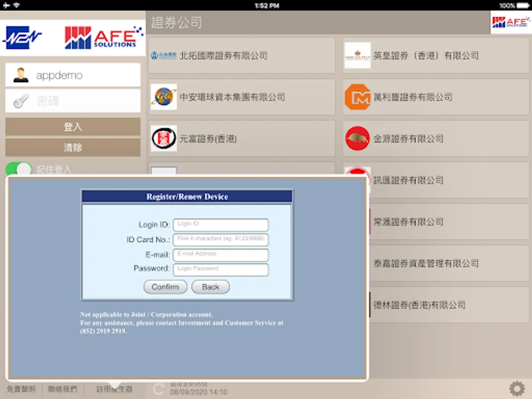Open the 聯絡我們 contact tab

click(x=63, y=389)
